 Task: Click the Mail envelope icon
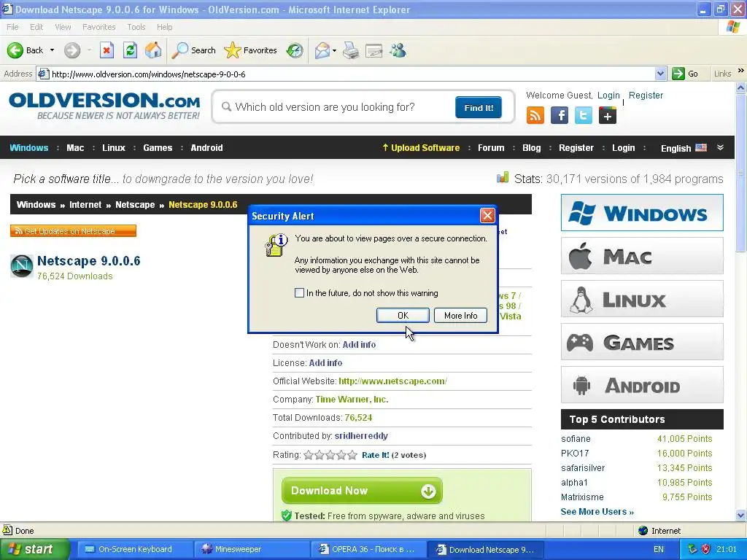322,50
